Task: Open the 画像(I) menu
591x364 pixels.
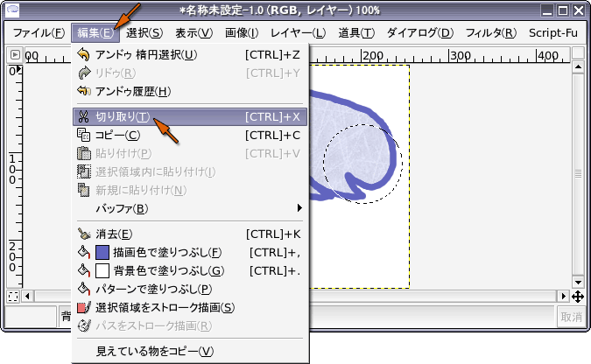Action: [242, 33]
